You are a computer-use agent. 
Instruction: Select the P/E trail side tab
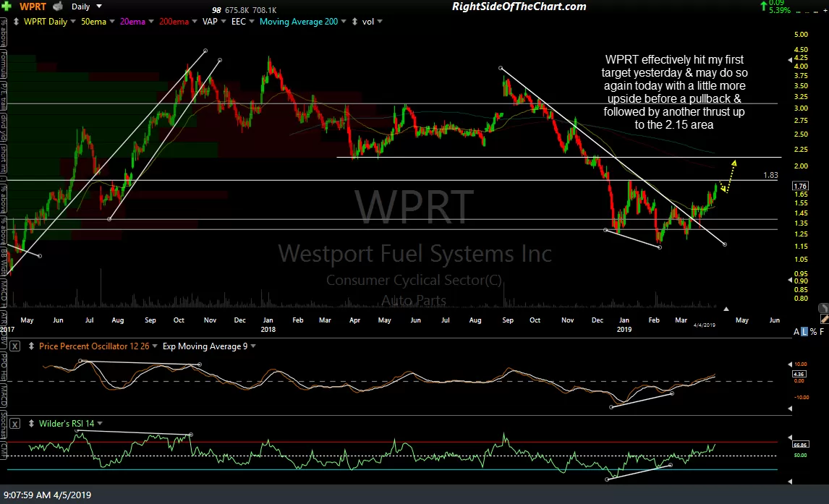pos(3,95)
